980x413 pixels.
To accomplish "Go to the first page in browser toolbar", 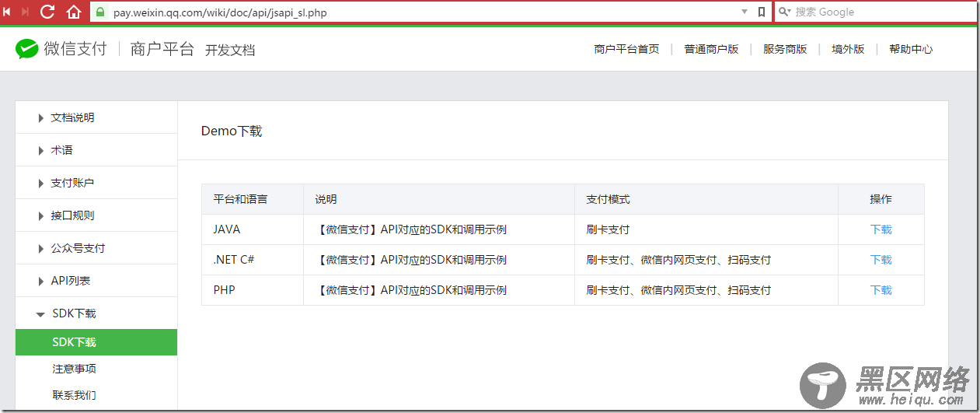I will coord(6,12).
